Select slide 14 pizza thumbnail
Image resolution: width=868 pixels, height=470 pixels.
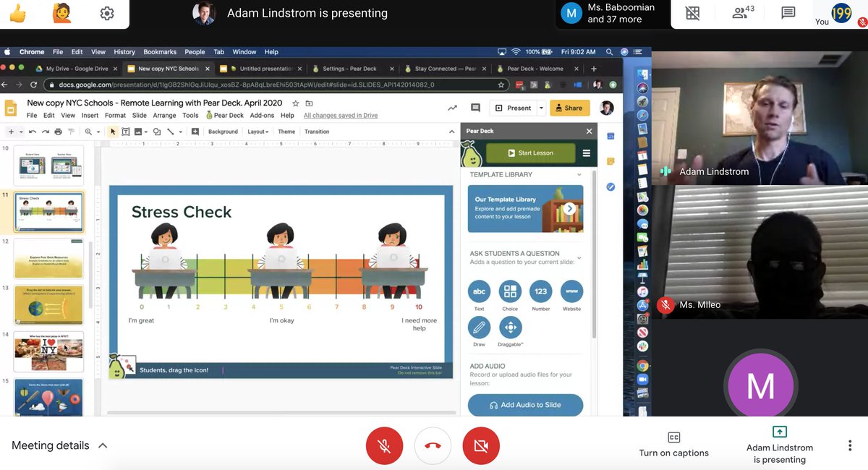click(x=48, y=351)
